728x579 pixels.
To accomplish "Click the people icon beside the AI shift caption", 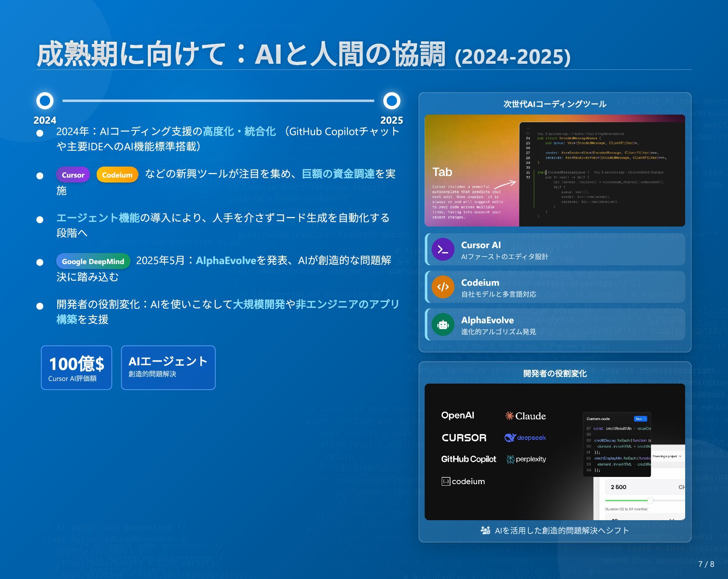I will tap(485, 530).
